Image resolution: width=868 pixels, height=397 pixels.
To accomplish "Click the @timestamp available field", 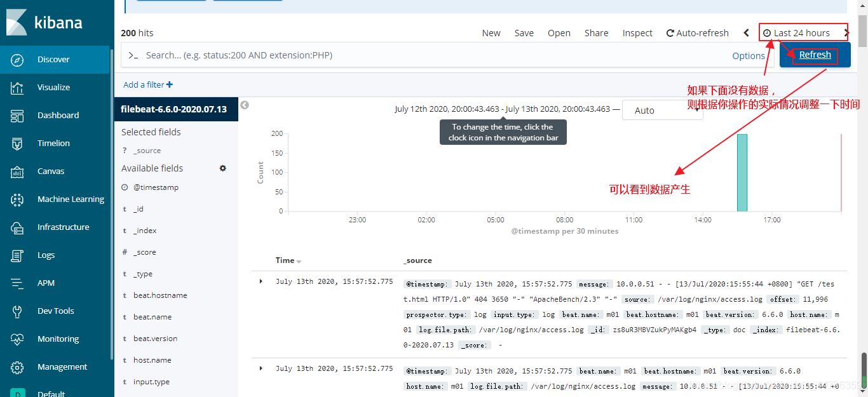I will (156, 187).
